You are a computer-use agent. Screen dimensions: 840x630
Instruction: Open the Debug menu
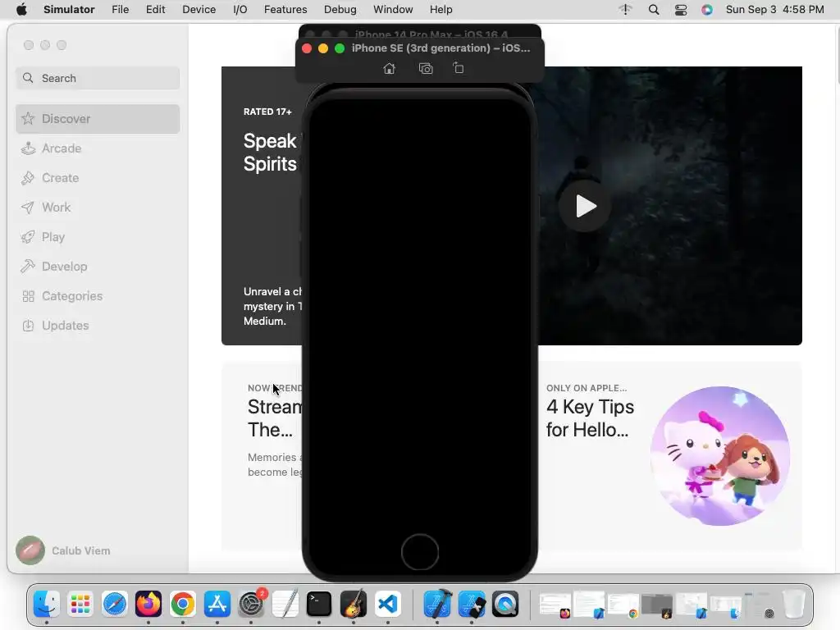point(340,10)
